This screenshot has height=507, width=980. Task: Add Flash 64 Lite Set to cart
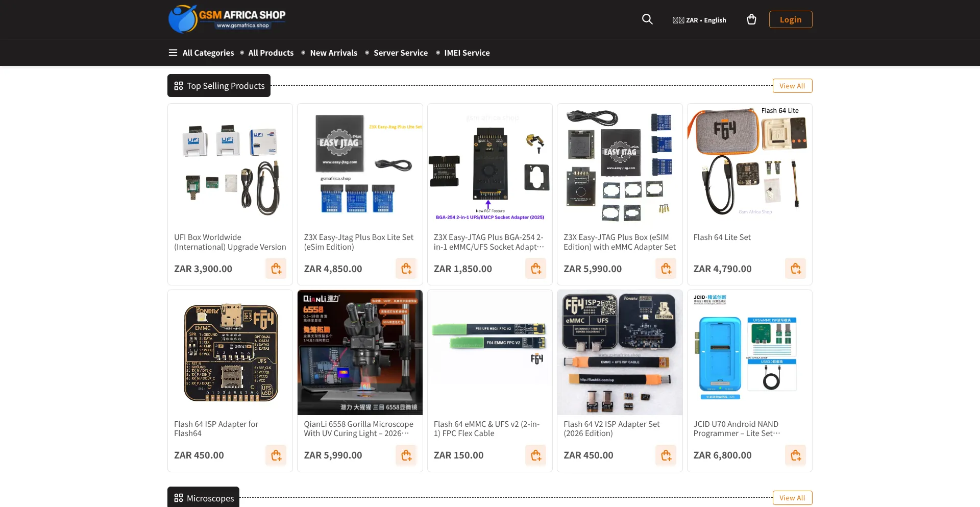coord(796,269)
